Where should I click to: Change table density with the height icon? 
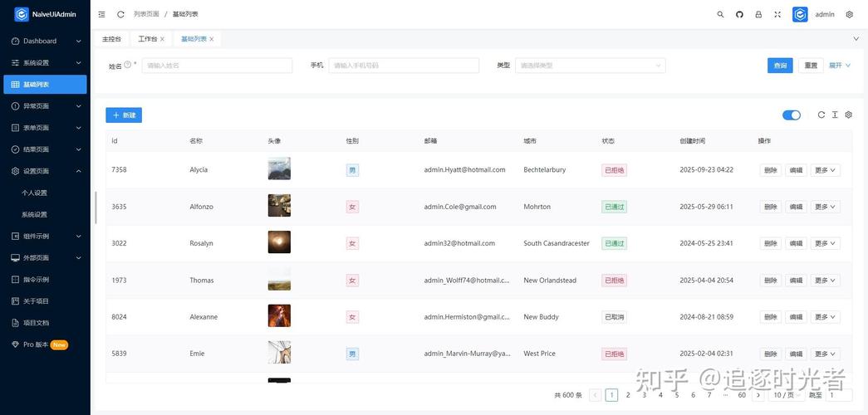835,115
